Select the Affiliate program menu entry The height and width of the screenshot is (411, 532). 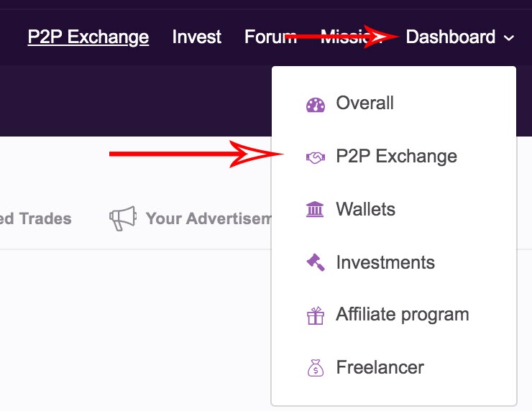click(x=403, y=315)
